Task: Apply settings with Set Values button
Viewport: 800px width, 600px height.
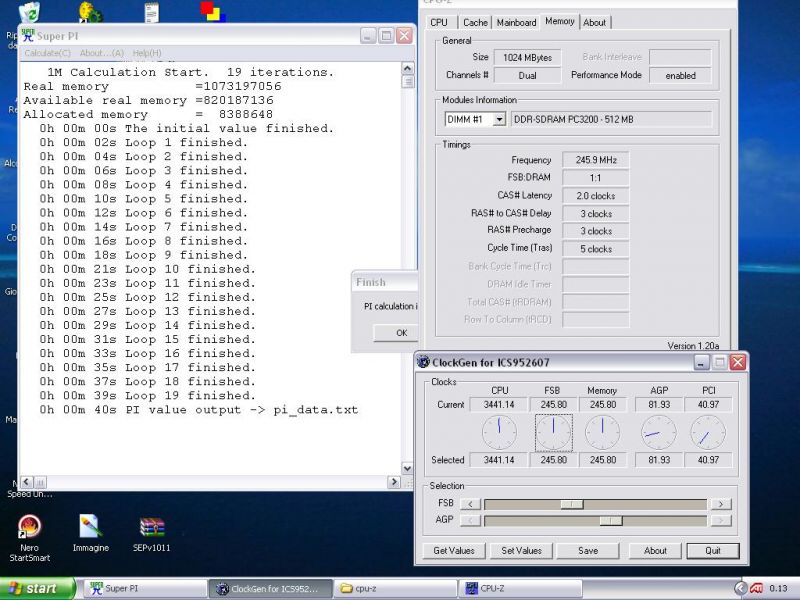Action: click(x=521, y=551)
